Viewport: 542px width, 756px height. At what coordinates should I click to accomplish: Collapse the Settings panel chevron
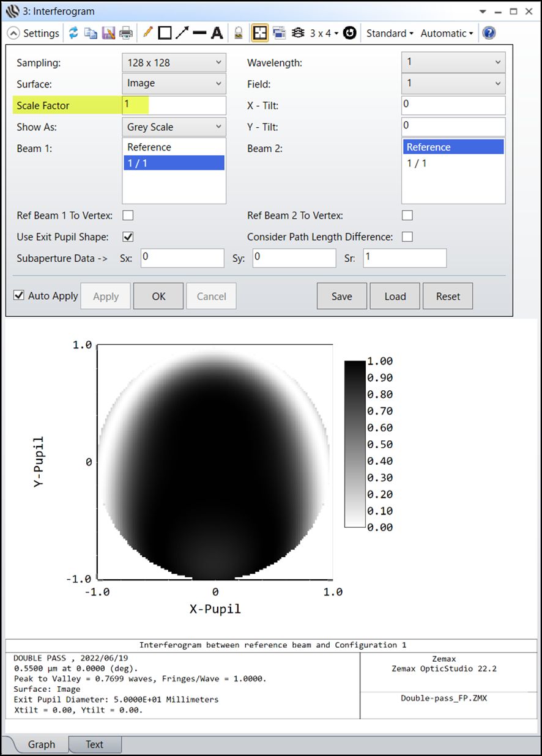(x=13, y=33)
